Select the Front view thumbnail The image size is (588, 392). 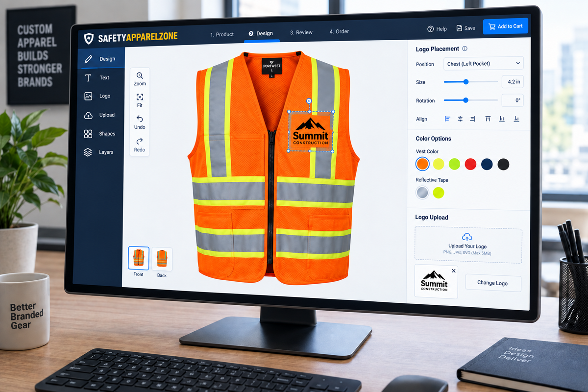(139, 258)
